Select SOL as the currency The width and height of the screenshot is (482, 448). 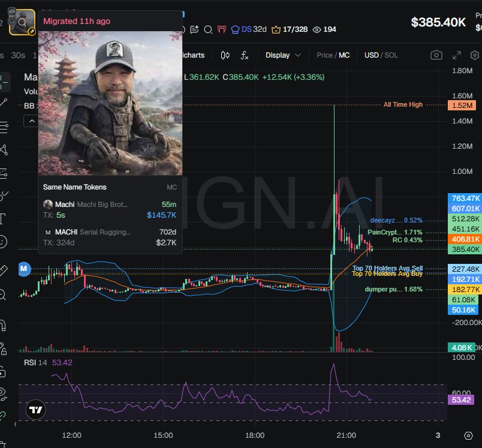(x=391, y=55)
